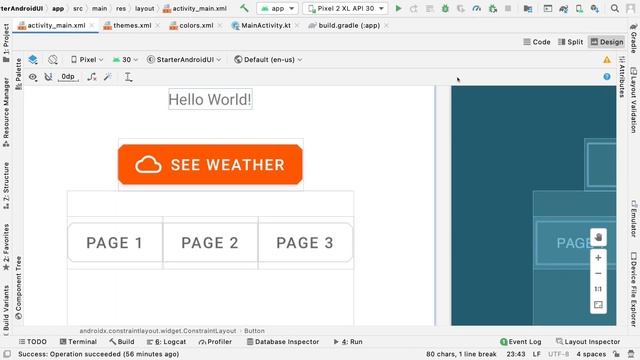Click the Clear All Constraints icon
640x360 pixels.
click(x=92, y=77)
